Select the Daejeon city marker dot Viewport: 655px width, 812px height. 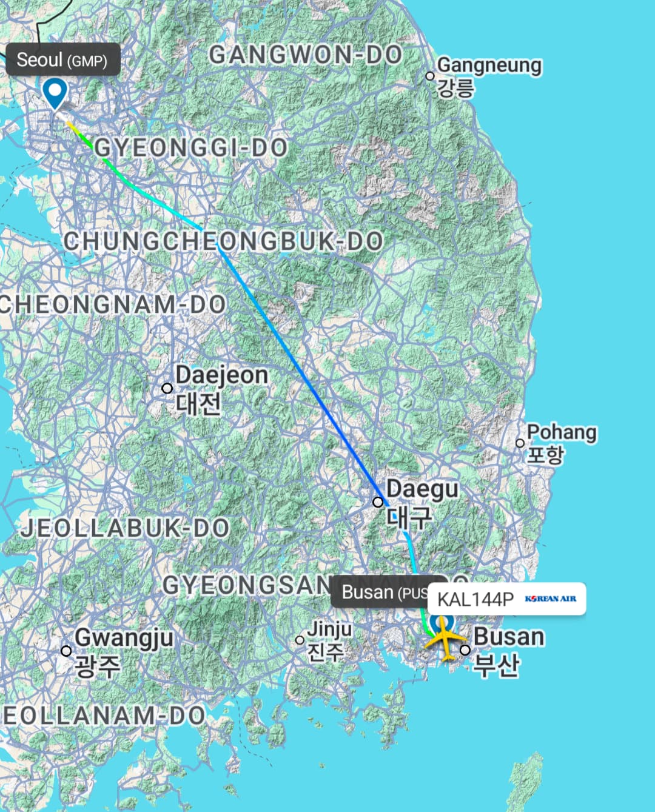tap(167, 388)
